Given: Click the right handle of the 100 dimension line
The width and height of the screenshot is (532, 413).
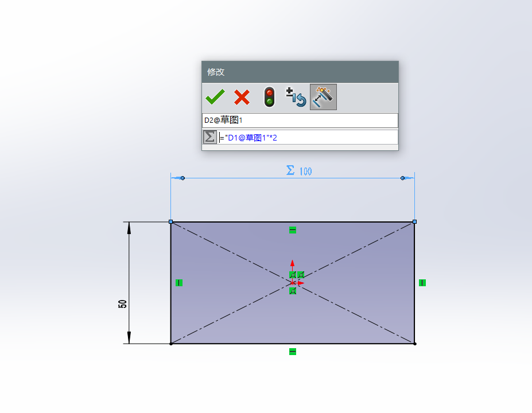Looking at the screenshot, I should pos(403,178).
